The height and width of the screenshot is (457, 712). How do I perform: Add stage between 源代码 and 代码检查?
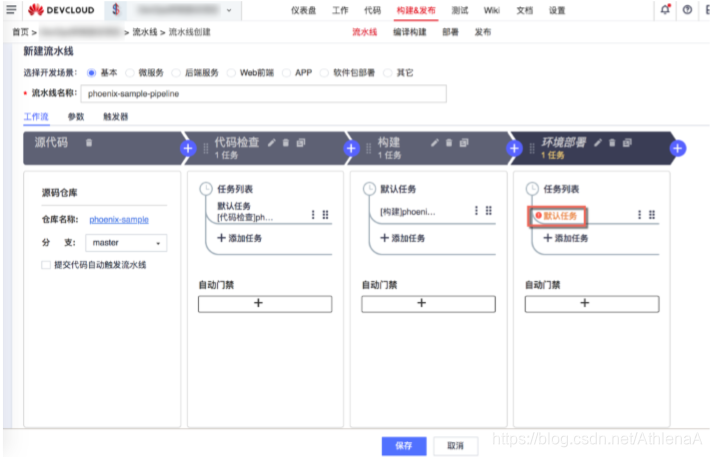click(x=188, y=148)
